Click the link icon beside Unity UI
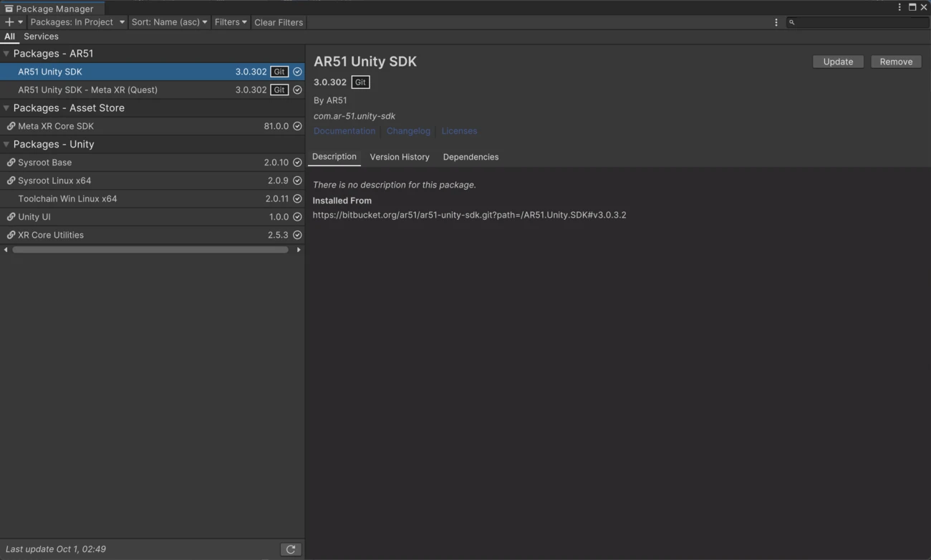 [11, 217]
